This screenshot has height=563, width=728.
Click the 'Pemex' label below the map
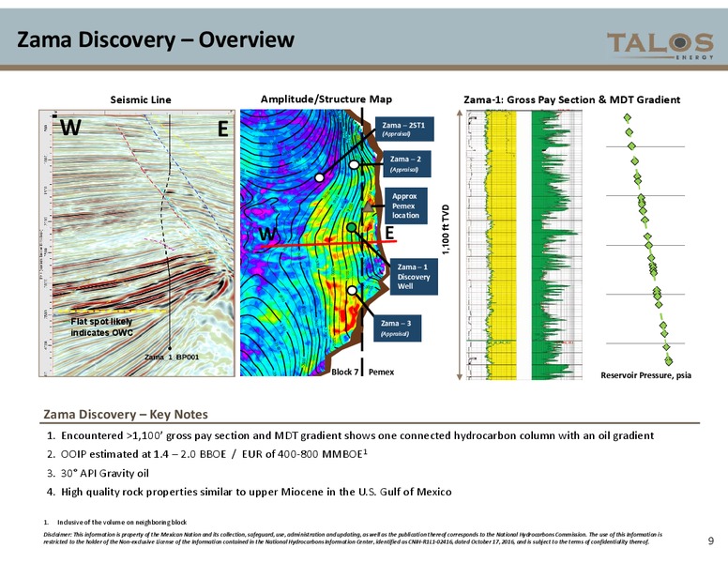click(x=381, y=372)
